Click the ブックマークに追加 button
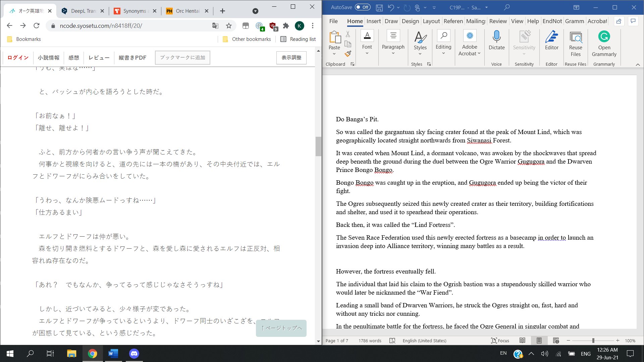 click(182, 58)
